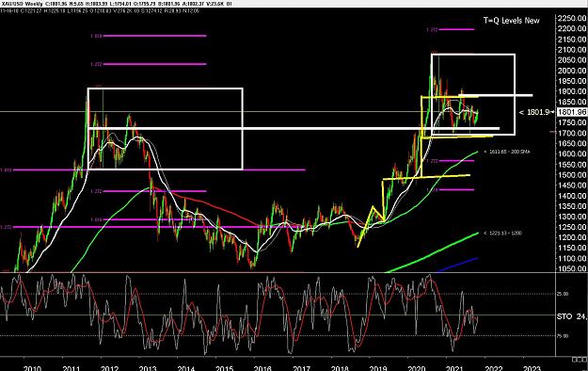Click the 1050.00 price axis label
Viewport: 588px width, 371px height.
[572, 268]
